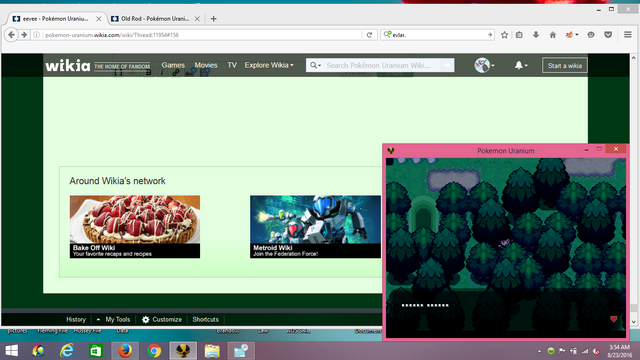The image size is (640, 360).
Task: Switch to Firefox in the taskbar
Action: 125,351
